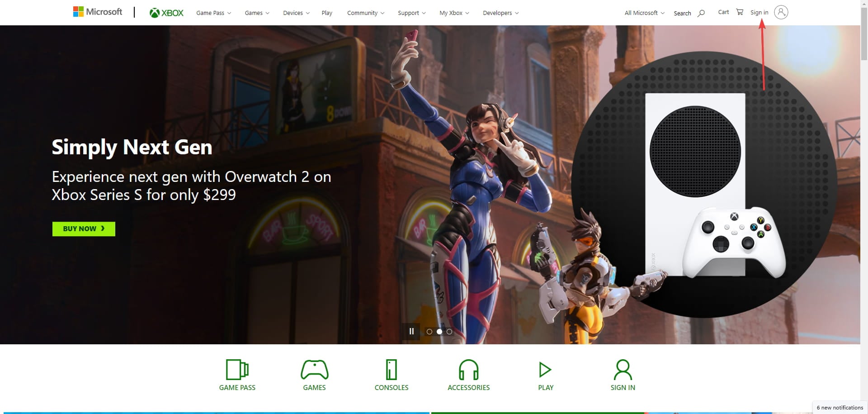Click the search magnifier icon
This screenshot has height=414, width=868.
pos(701,13)
